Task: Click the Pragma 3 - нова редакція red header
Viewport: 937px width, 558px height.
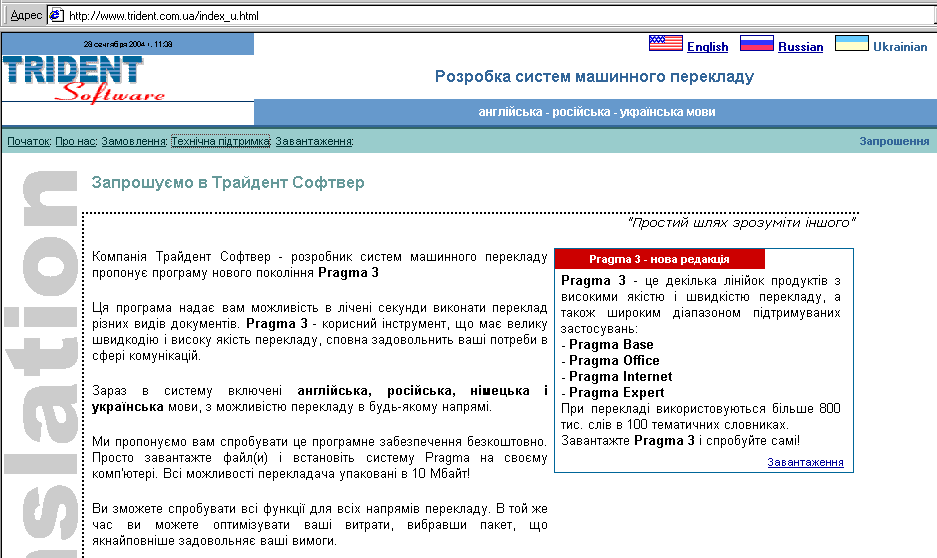Action: (x=659, y=259)
